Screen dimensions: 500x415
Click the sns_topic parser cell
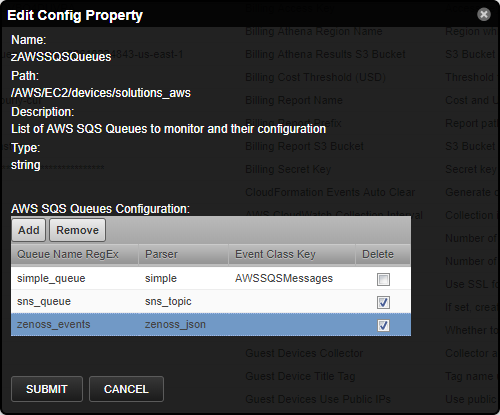tap(184, 301)
